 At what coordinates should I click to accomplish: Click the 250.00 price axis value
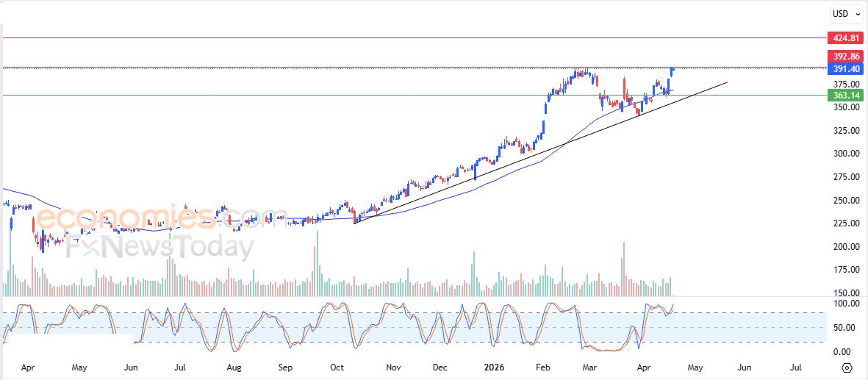pyautogui.click(x=847, y=201)
